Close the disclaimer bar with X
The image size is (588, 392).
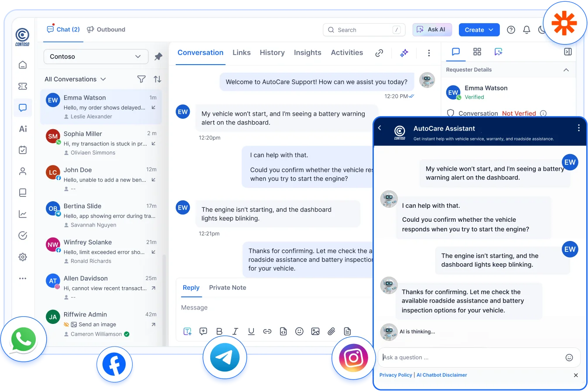point(576,375)
